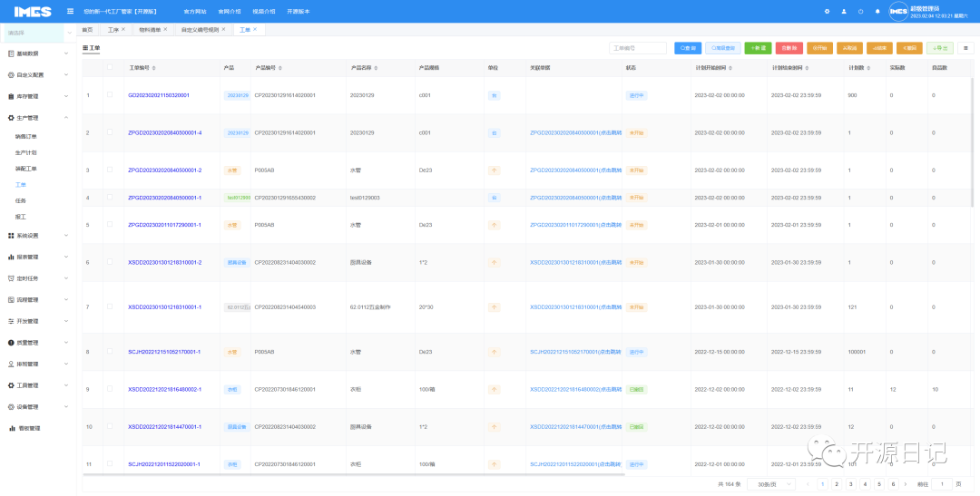The image size is (980, 496).
Task: Click the 自定义配置 sidebar icon
Action: pyautogui.click(x=11, y=75)
